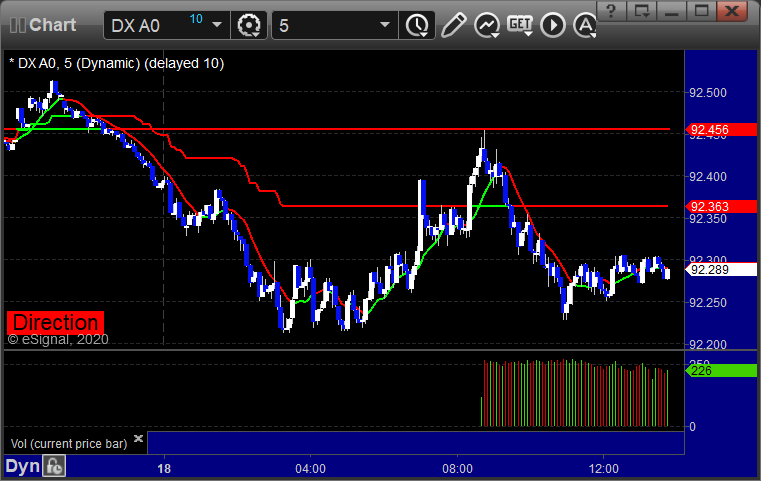Screen dimensions: 761x481
Task: Click the 12:00 time axis label
Action: click(604, 469)
